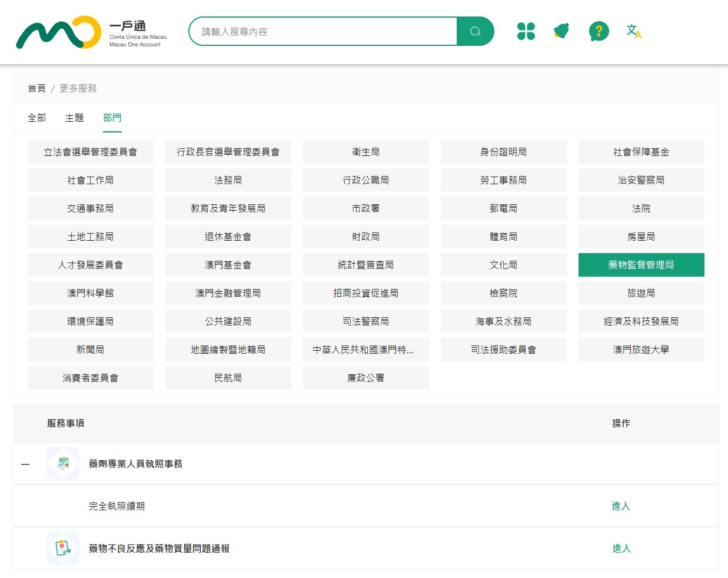Open the four-leaf apps menu icon

point(526,31)
